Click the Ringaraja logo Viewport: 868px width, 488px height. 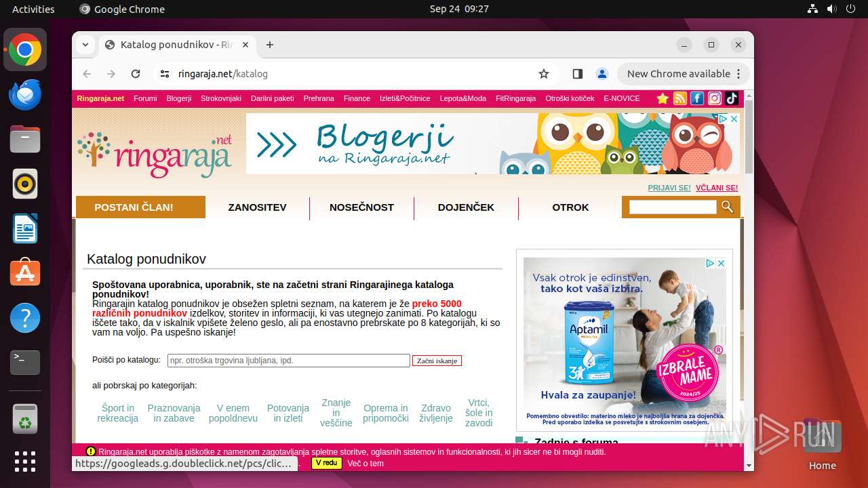155,155
